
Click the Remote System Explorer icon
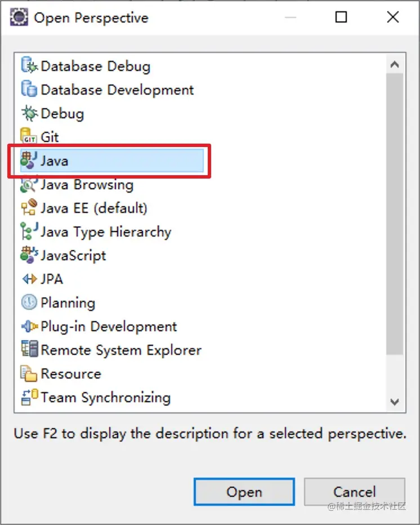[29, 349]
